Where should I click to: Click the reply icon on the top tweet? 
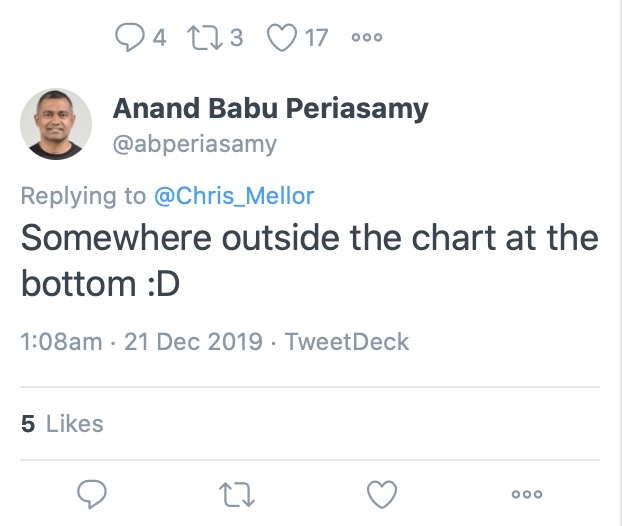click(129, 37)
